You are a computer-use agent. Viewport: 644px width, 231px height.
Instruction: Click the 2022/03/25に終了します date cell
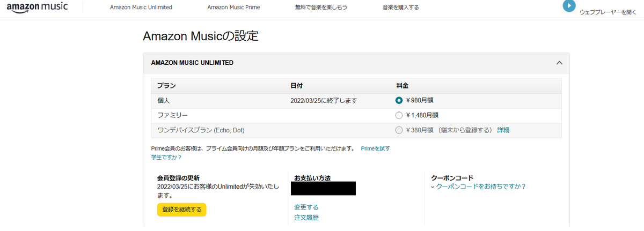(x=324, y=100)
